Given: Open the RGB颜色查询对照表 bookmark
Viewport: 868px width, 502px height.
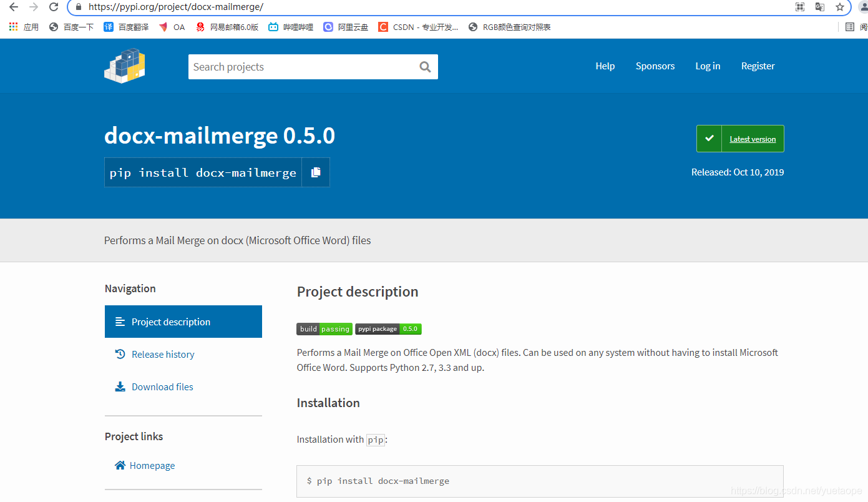Looking at the screenshot, I should 509,27.
